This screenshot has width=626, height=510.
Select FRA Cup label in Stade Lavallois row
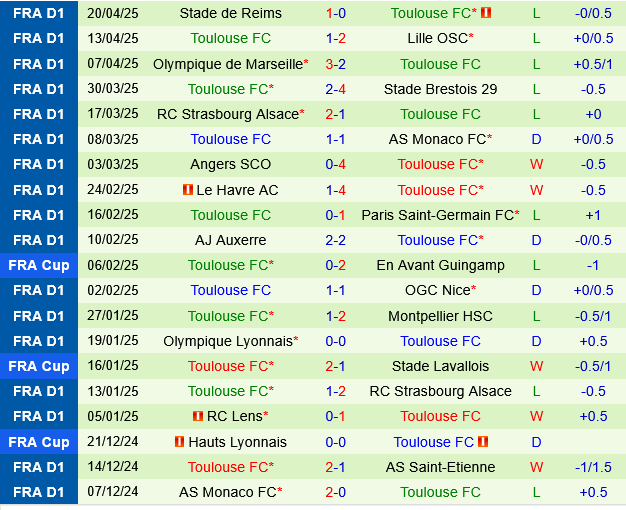[39, 366]
